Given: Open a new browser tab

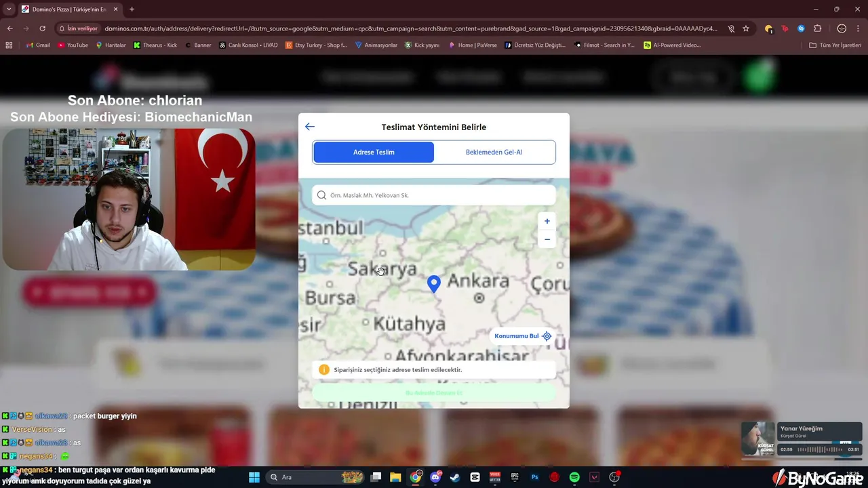Looking at the screenshot, I should coord(132,9).
